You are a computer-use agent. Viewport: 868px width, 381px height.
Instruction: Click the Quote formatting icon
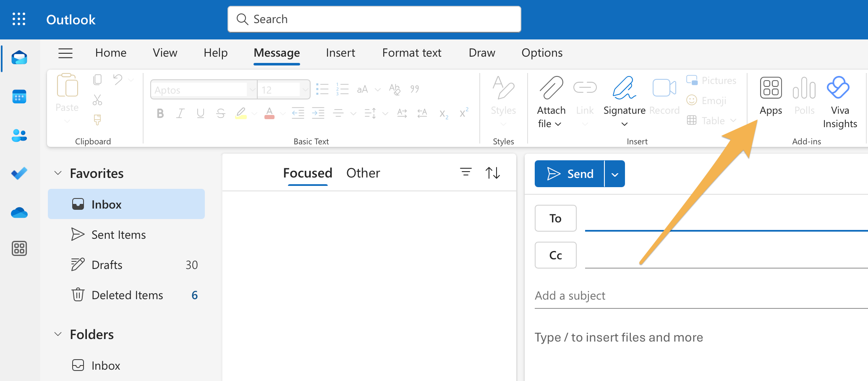pos(415,89)
